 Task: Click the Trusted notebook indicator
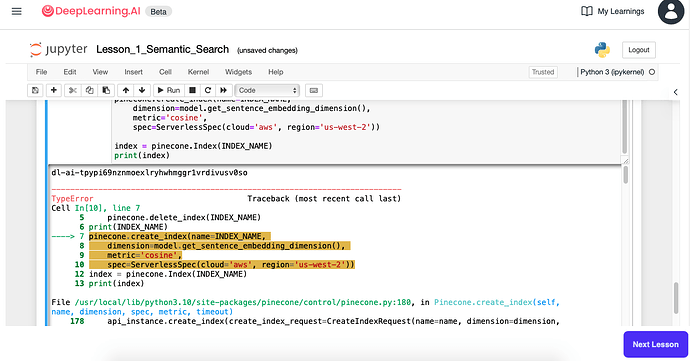[543, 72]
